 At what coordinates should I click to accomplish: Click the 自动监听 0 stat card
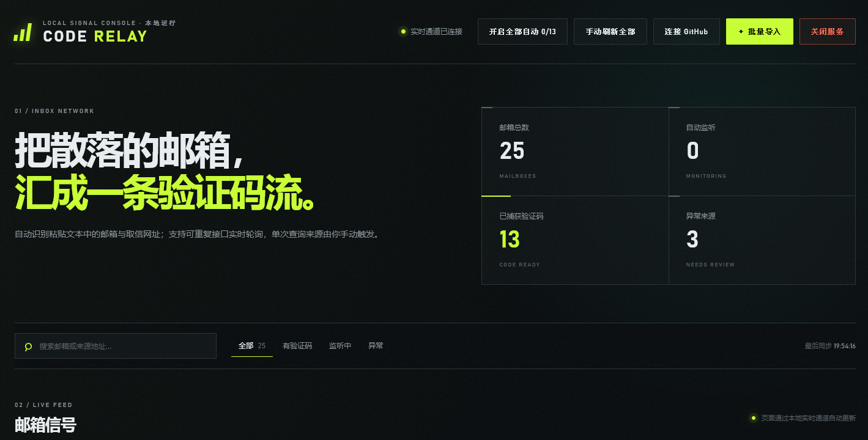click(762, 152)
